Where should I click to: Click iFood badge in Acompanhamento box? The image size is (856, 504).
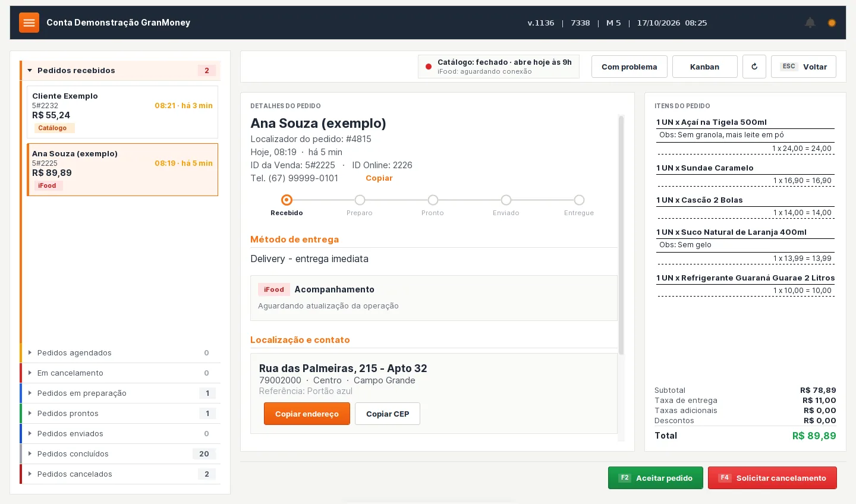(x=274, y=289)
